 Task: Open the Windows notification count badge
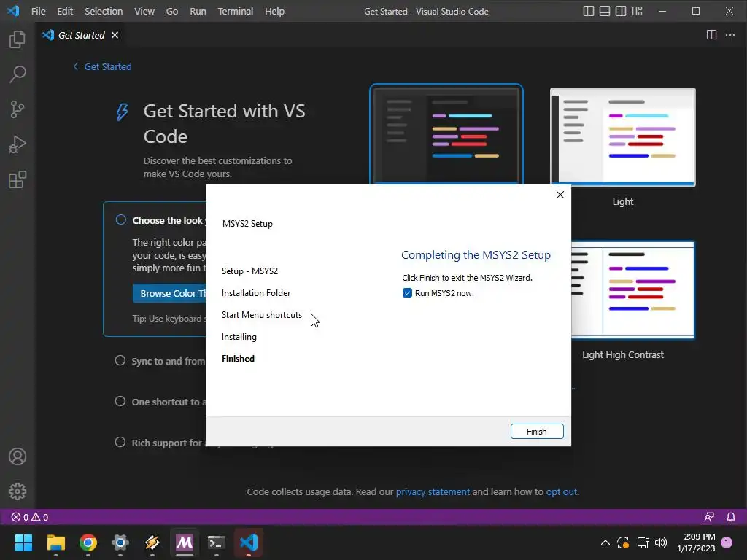pyautogui.click(x=727, y=542)
